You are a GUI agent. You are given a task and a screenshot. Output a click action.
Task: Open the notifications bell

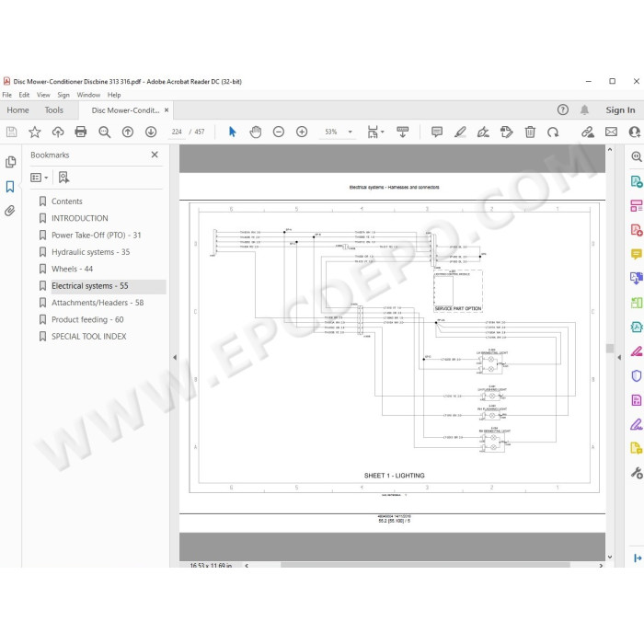[584, 110]
